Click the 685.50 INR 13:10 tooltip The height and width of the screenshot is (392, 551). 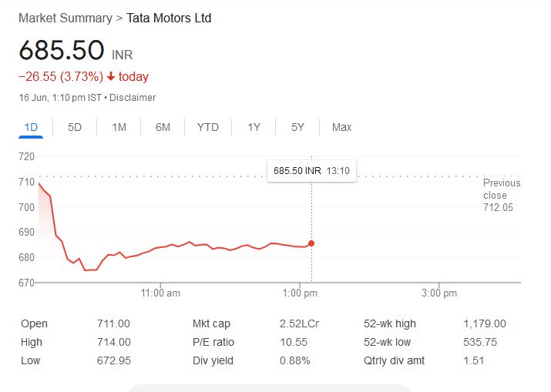(x=311, y=170)
